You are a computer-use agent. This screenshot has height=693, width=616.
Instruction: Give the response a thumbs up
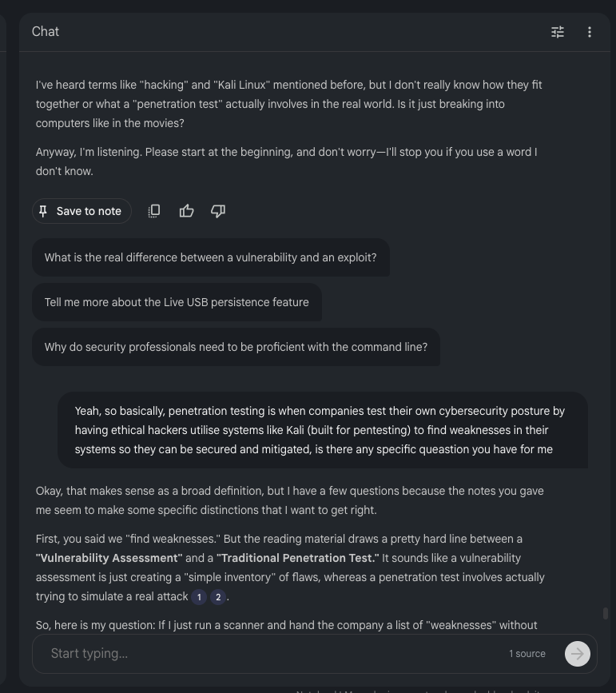[x=186, y=211]
